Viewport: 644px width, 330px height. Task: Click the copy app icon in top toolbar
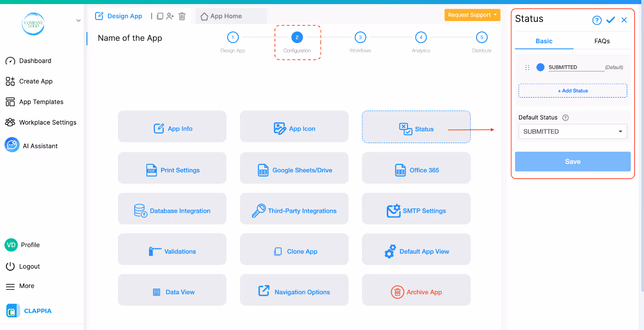click(160, 16)
